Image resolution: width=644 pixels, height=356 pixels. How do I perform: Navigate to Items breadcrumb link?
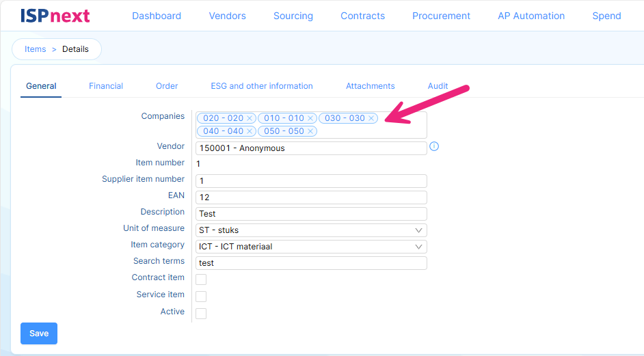[36, 49]
